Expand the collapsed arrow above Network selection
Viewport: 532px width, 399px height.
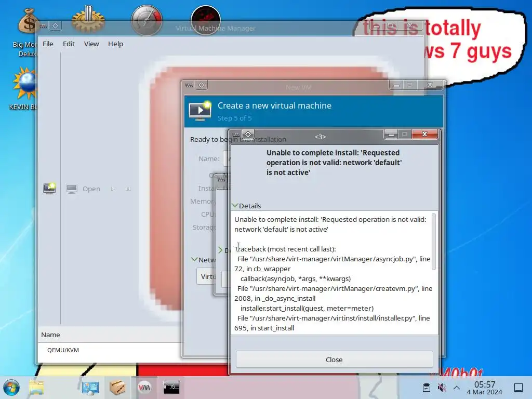[x=220, y=250]
